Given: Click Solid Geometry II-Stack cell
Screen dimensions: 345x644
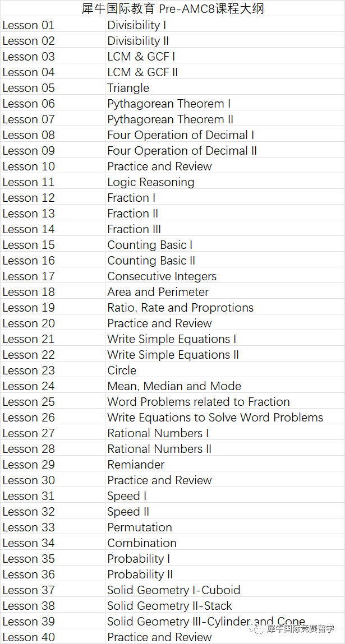Looking at the screenshot, I should pyautogui.click(x=224, y=606).
